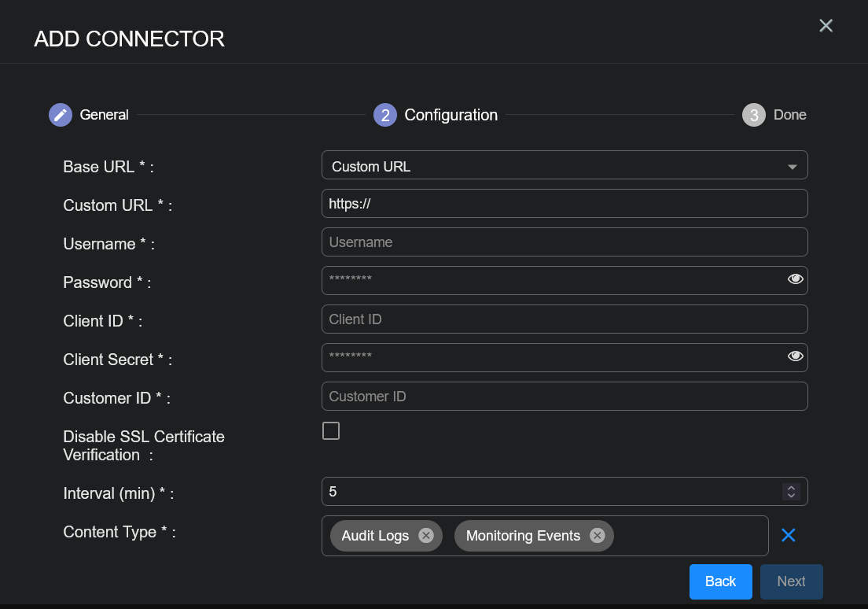Clear all Content Type selections
This screenshot has height=609, width=868.
[789, 535]
